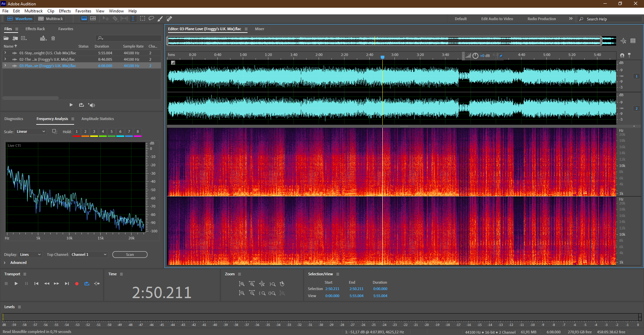The height and width of the screenshot is (335, 644).
Task: Click Zoom Out Full icon above editor
Action: (623, 41)
